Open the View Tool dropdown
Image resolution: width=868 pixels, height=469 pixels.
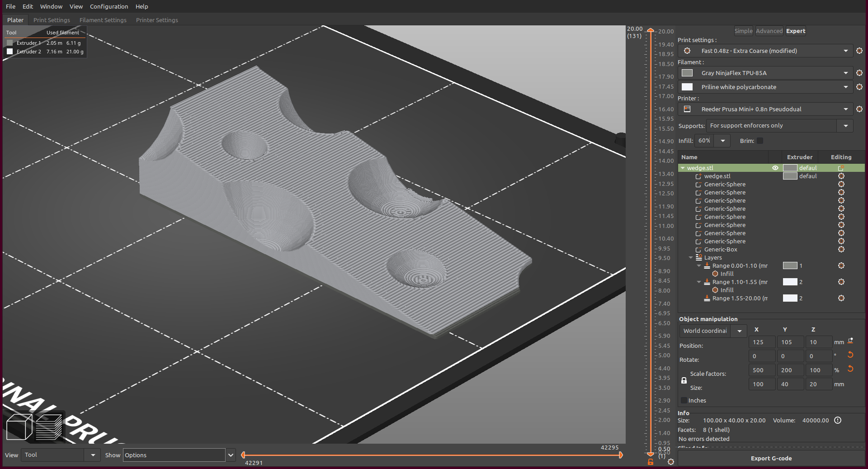click(x=93, y=455)
